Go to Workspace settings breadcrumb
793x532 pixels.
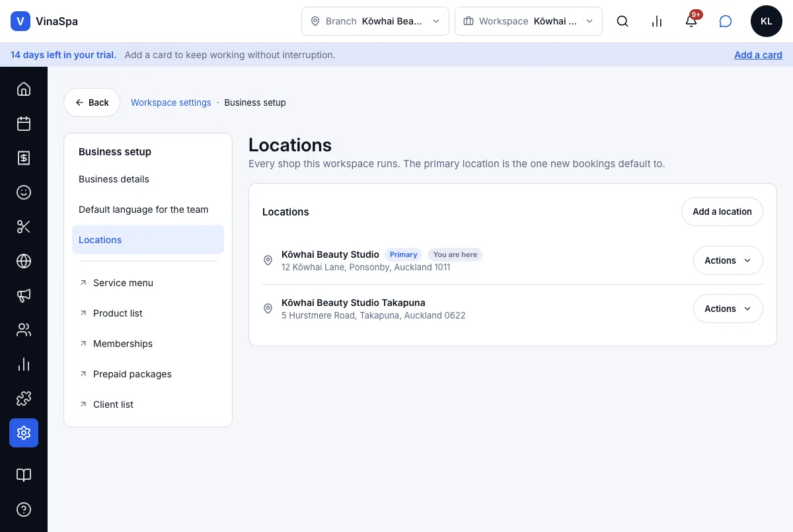[171, 102]
